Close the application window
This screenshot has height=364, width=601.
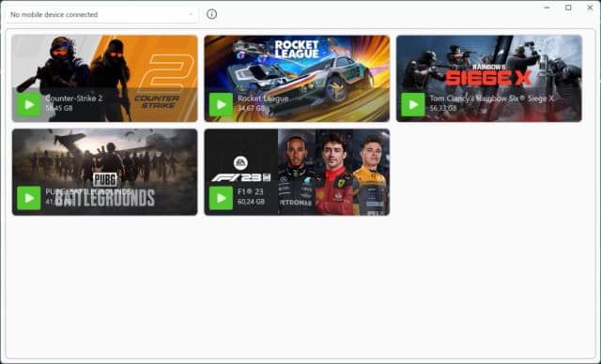590,8
